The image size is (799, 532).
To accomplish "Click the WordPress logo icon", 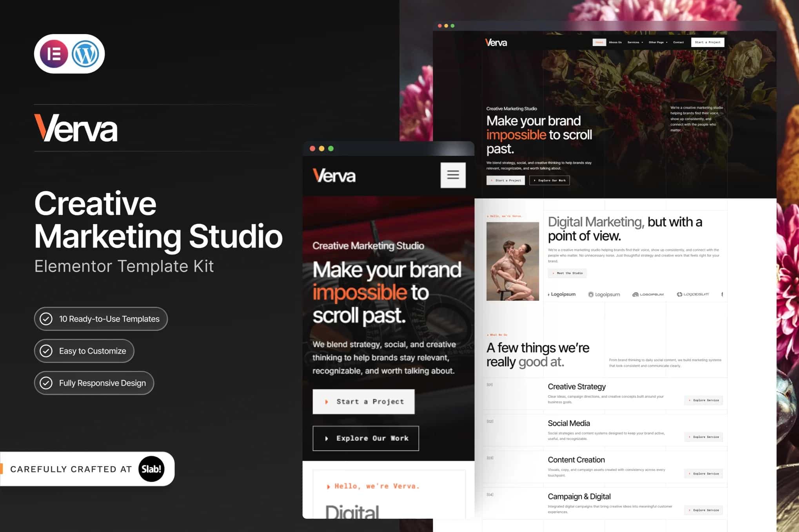I will pos(85,54).
